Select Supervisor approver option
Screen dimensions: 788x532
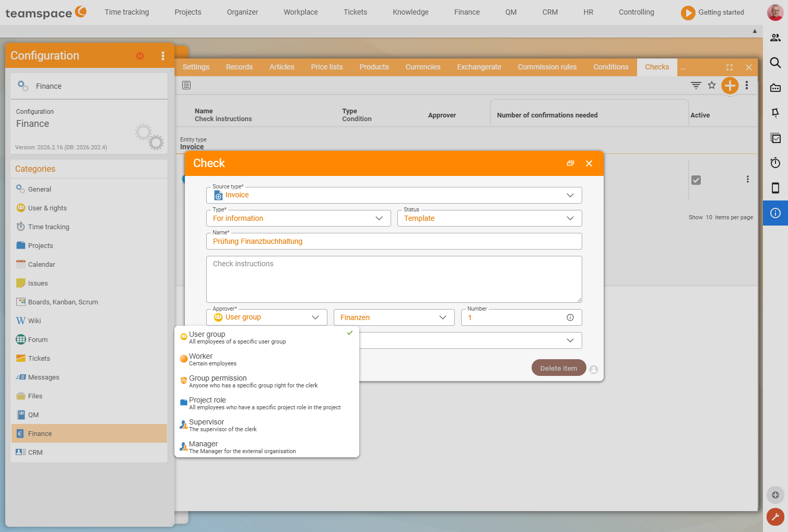pyautogui.click(x=267, y=425)
